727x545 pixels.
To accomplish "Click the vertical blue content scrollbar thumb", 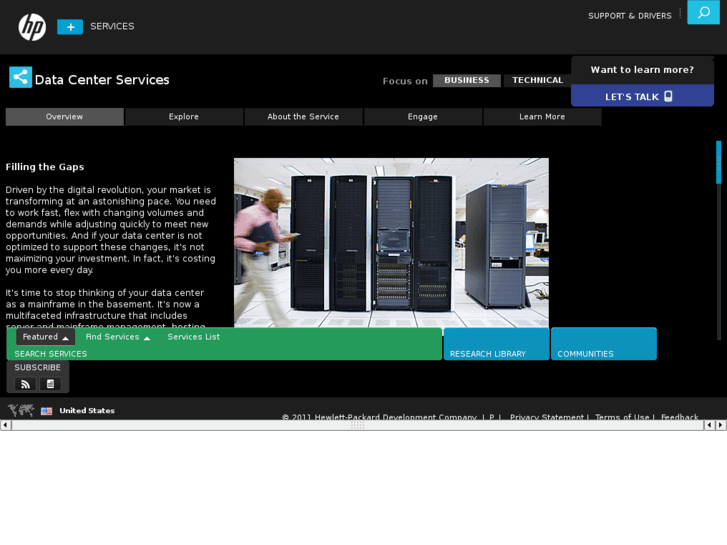I will (719, 162).
